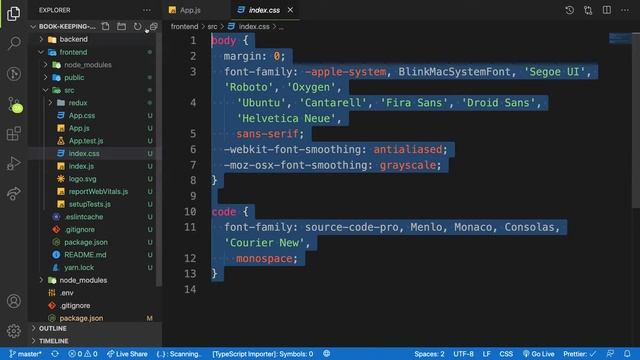Open the file timeline history icon
Screen dimensions: 640x360
[569, 10]
